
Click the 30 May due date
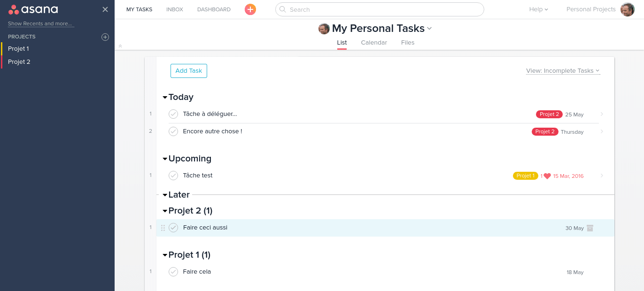point(574,228)
